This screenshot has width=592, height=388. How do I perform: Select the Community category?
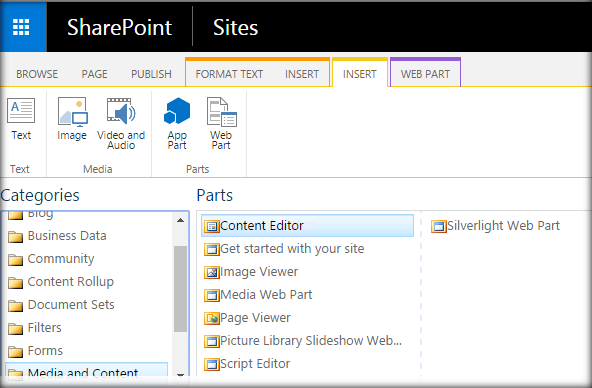click(61, 259)
